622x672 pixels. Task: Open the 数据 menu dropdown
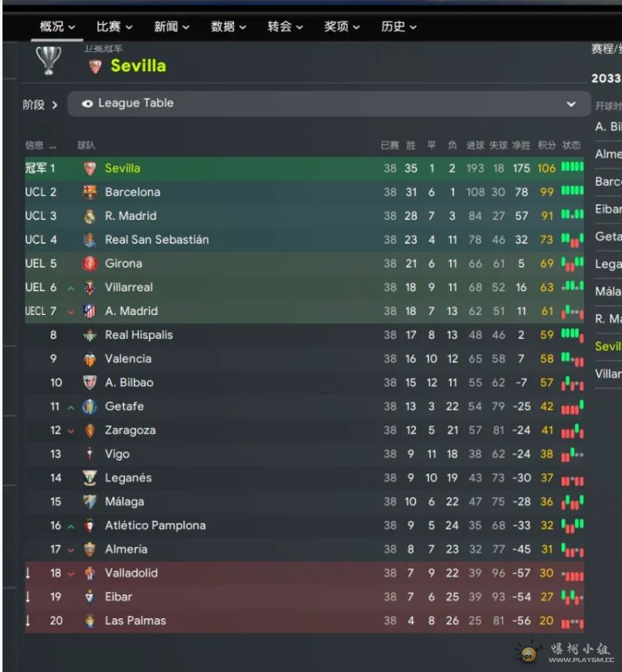click(228, 27)
